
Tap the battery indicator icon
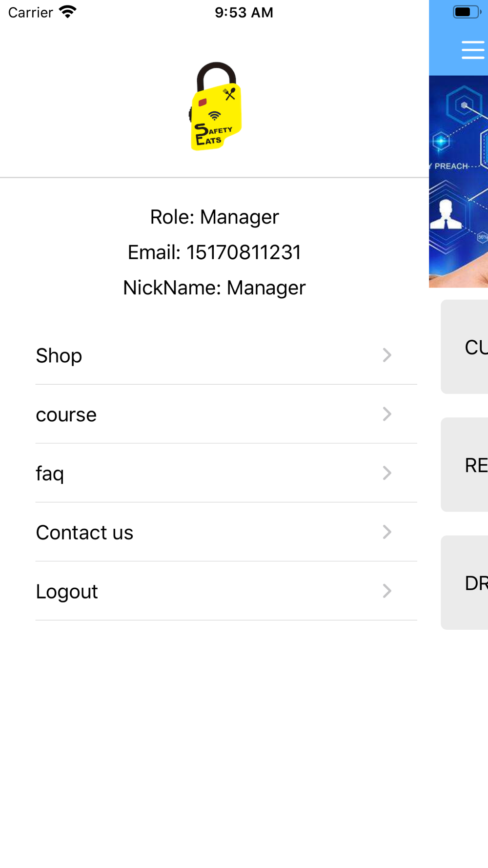(467, 12)
